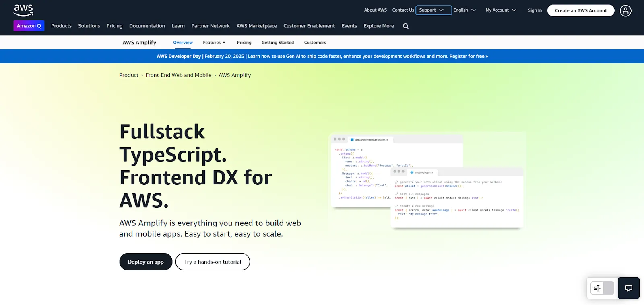Click the Fullstack TypeScript headline text

coord(196,166)
